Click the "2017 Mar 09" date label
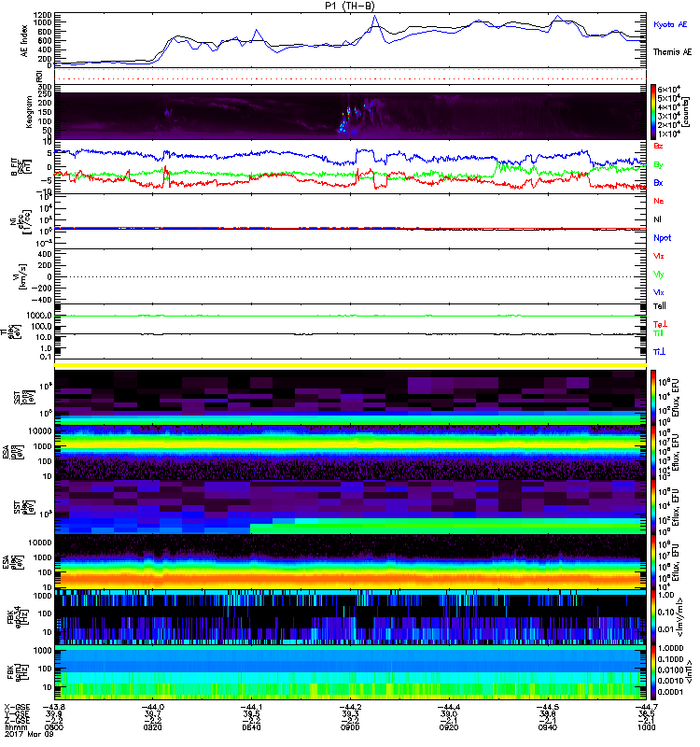Screen dimensions: 700x747 [29, 734]
